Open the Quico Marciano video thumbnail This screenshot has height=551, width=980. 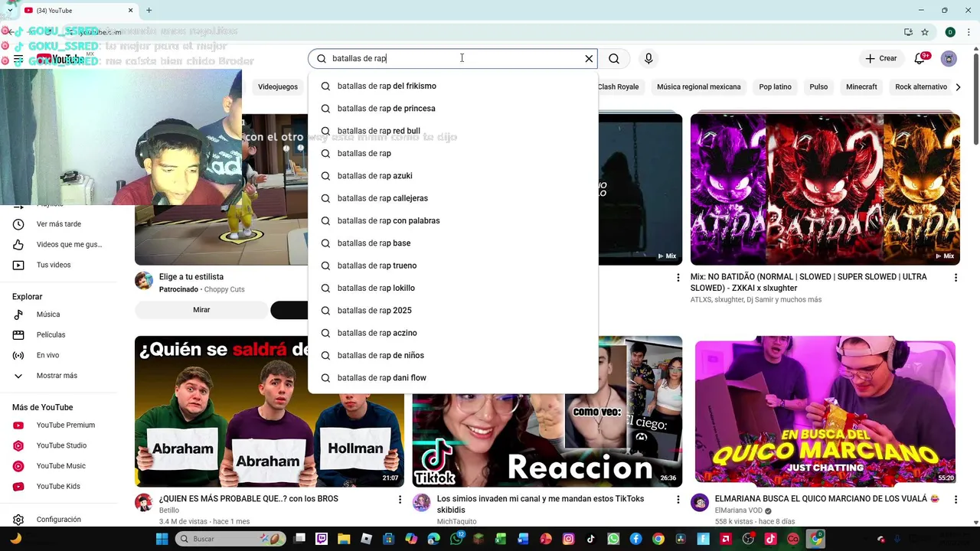[825, 411]
